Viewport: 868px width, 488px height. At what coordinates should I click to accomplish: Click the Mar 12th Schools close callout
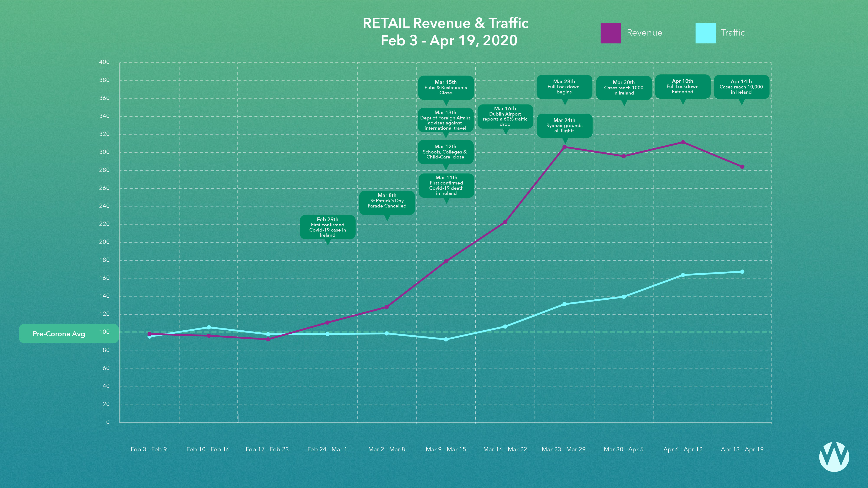pos(445,152)
